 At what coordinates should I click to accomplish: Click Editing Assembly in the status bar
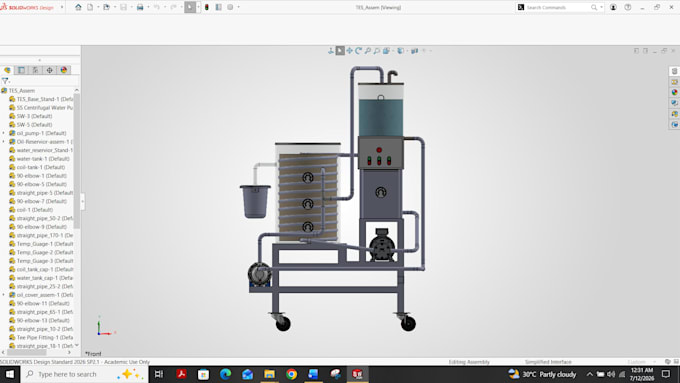click(469, 362)
